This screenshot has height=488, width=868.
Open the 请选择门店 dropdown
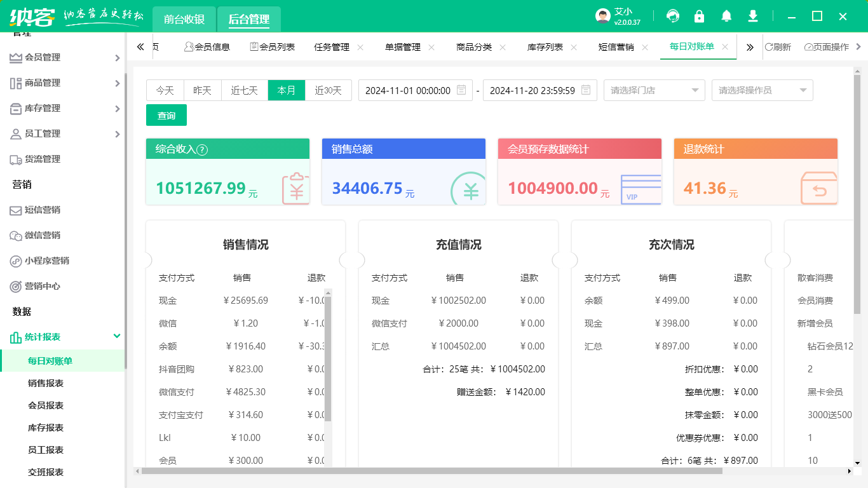click(x=654, y=90)
